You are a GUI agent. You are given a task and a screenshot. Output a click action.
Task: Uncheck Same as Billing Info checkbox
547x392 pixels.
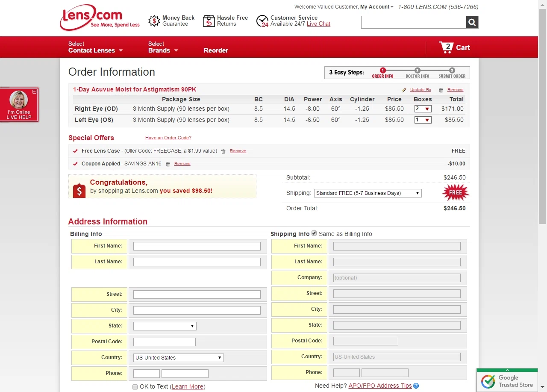pyautogui.click(x=314, y=233)
